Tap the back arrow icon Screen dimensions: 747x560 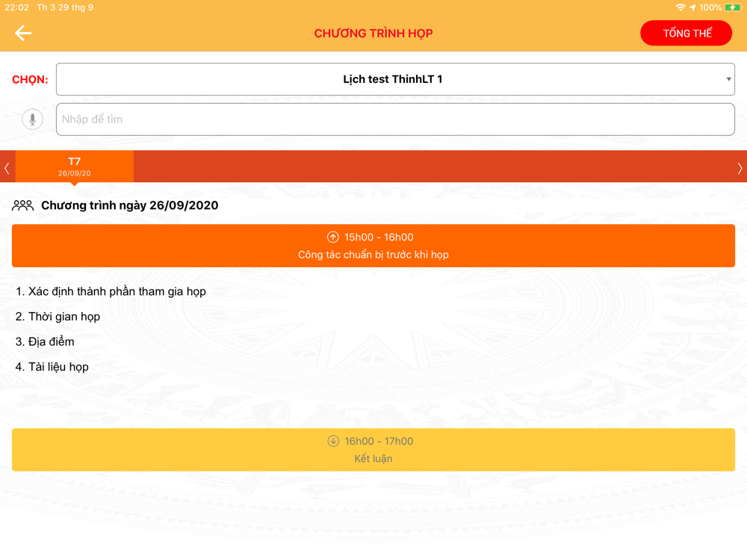pyautogui.click(x=23, y=33)
